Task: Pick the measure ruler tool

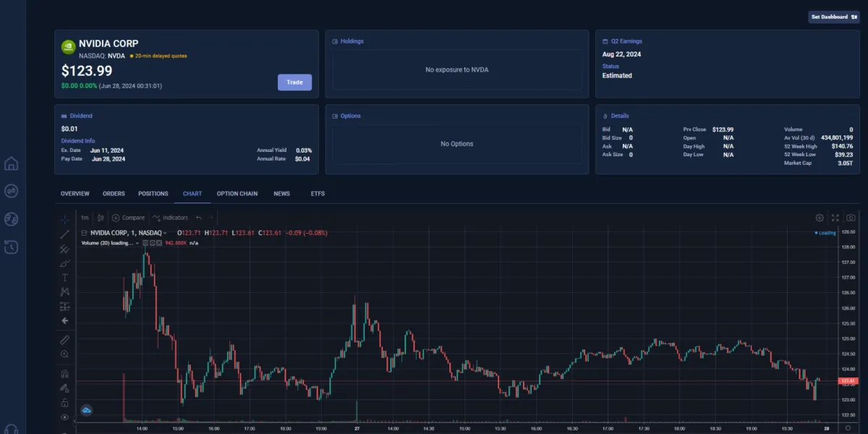Action: [x=64, y=339]
